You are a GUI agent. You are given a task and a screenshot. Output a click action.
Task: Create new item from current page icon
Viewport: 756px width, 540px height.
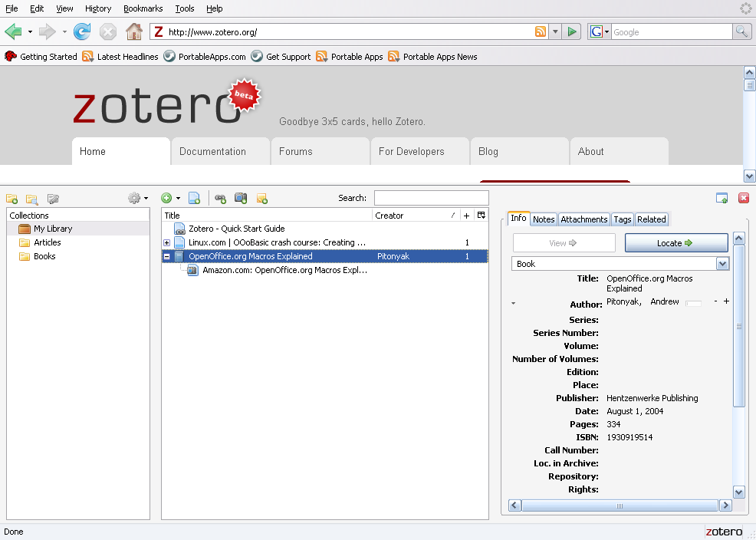click(195, 198)
